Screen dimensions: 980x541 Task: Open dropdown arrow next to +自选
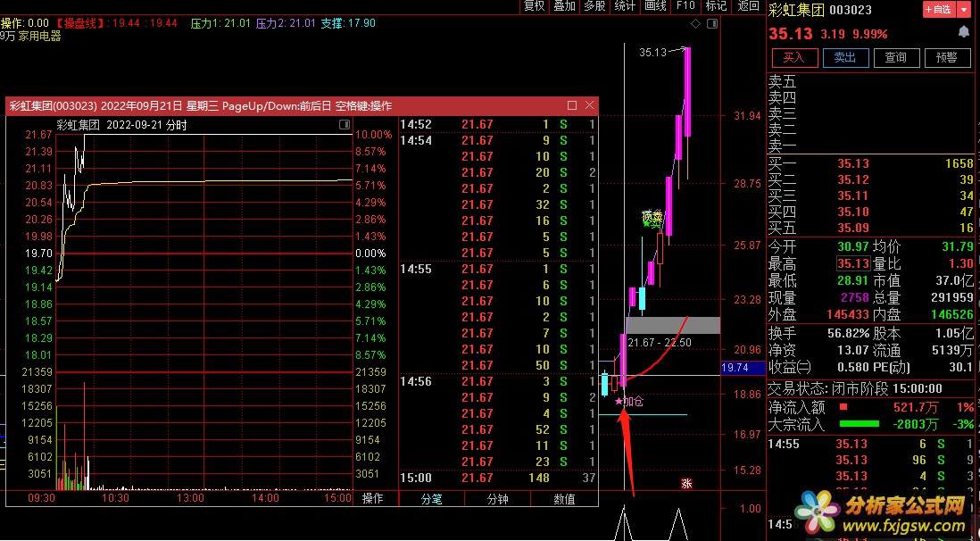[x=962, y=10]
